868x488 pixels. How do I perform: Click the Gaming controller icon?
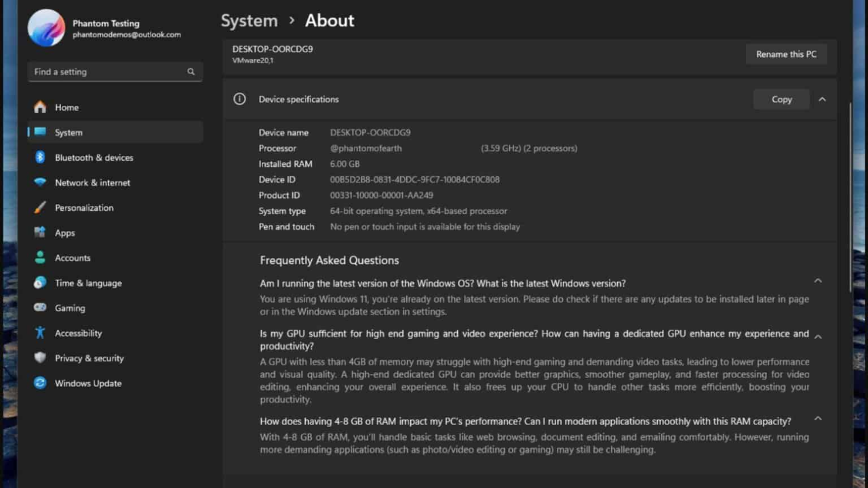pos(39,308)
